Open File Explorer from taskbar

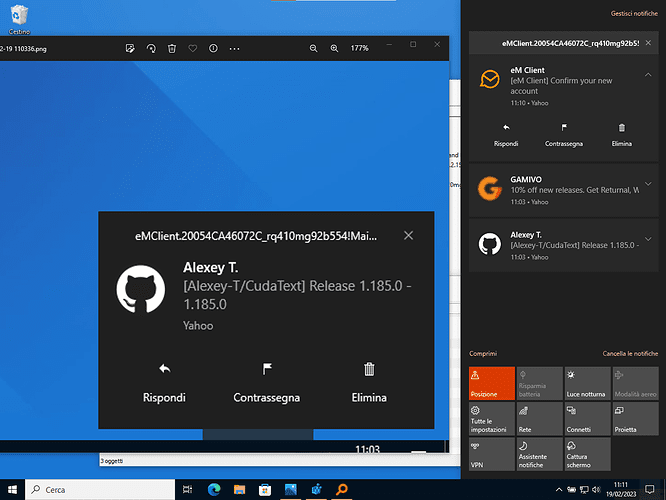pos(239,490)
